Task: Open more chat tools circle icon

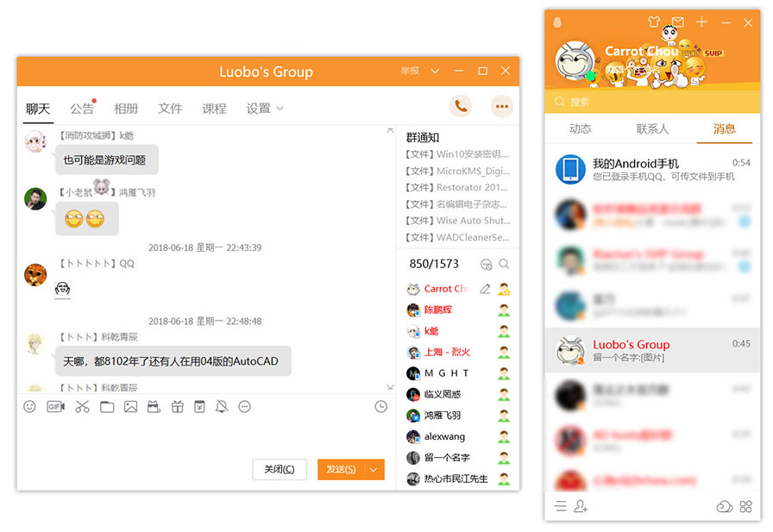Action: (x=244, y=407)
